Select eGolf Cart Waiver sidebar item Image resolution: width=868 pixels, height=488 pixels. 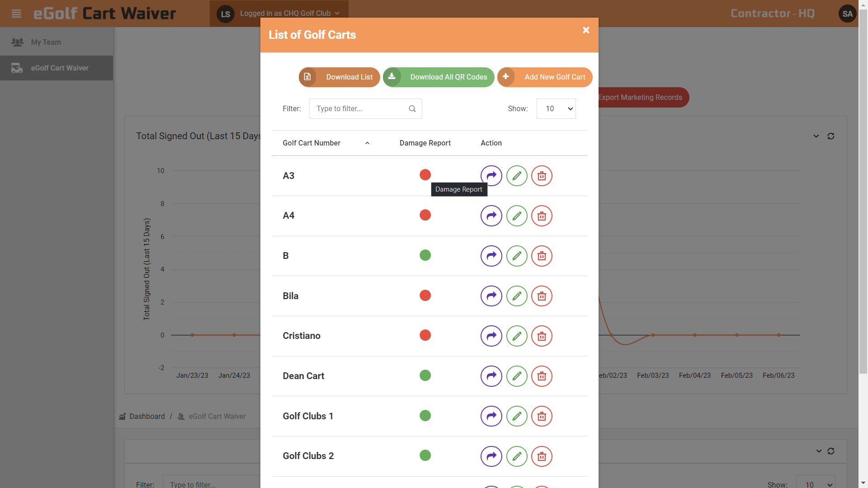coord(59,68)
